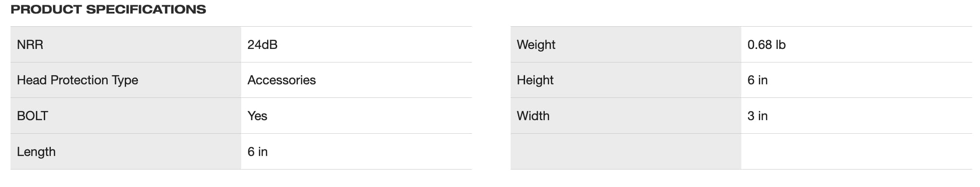Select the 24dB value
This screenshot has height=187, width=980.
pos(262,45)
